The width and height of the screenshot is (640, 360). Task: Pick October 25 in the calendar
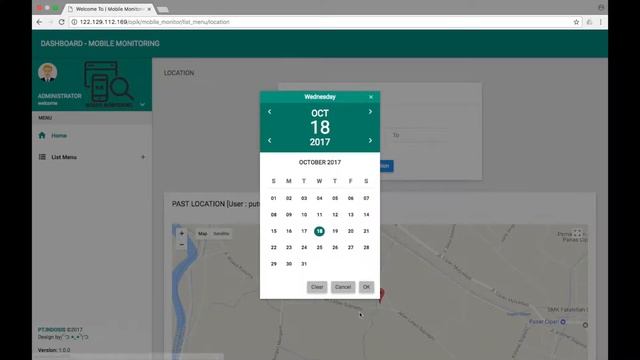[x=320, y=247]
